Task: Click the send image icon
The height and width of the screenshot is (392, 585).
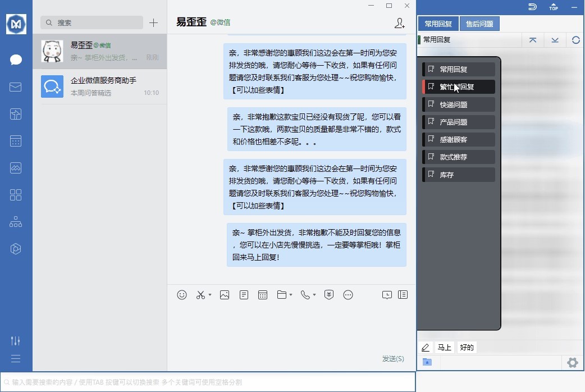Action: pyautogui.click(x=225, y=294)
